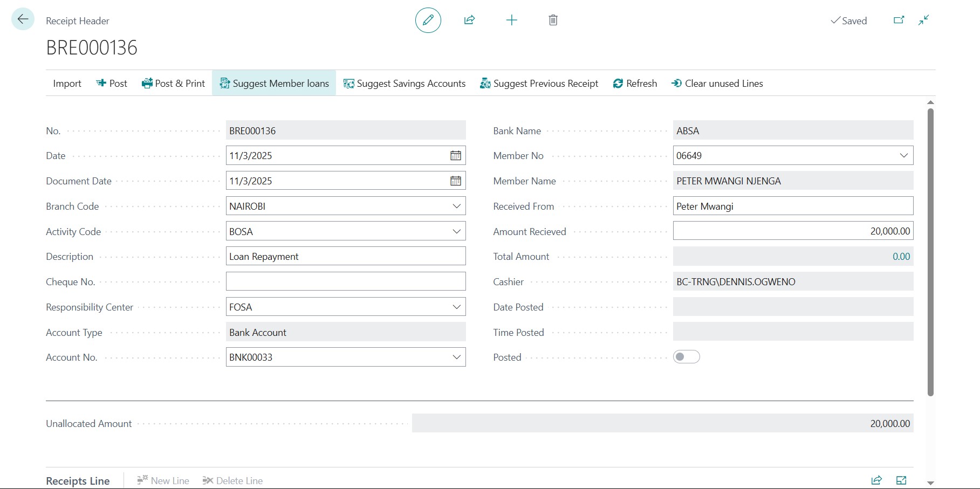The width and height of the screenshot is (980, 489).
Task: Open calendar picker for Document Date
Action: pos(456,181)
